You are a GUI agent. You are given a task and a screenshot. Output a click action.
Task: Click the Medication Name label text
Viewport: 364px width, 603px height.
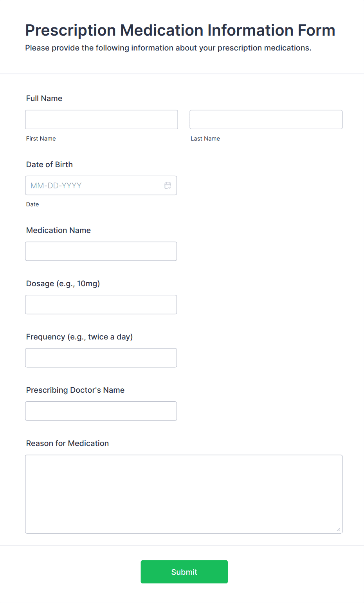coord(58,230)
